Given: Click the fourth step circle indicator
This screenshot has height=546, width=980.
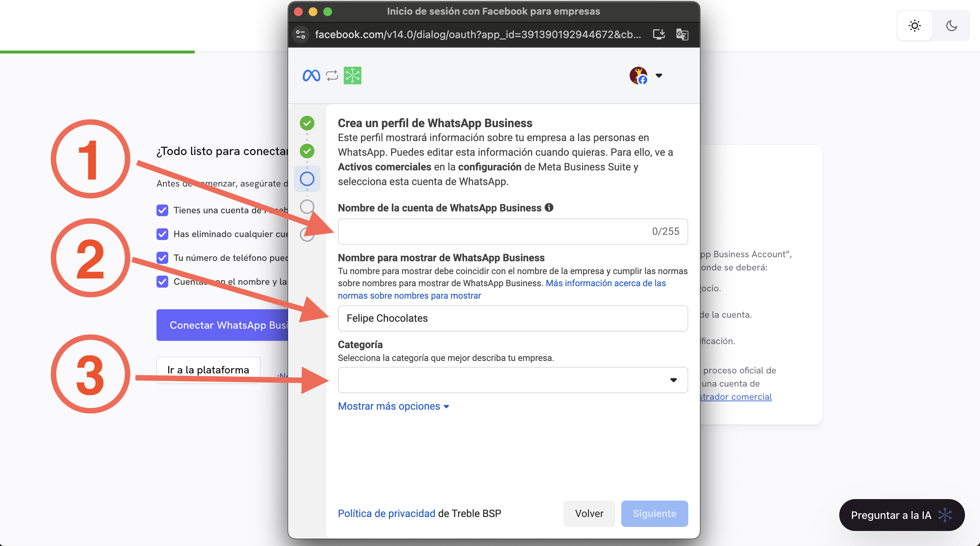Looking at the screenshot, I should 307,207.
